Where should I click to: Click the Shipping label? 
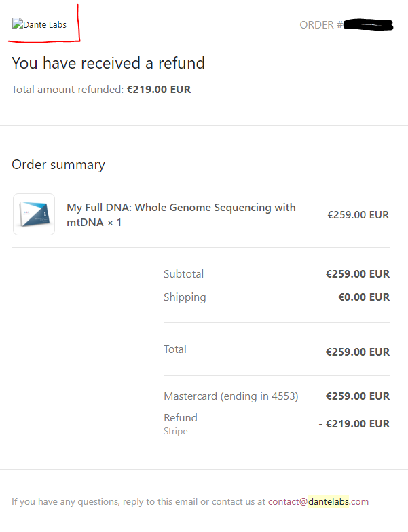tap(185, 297)
